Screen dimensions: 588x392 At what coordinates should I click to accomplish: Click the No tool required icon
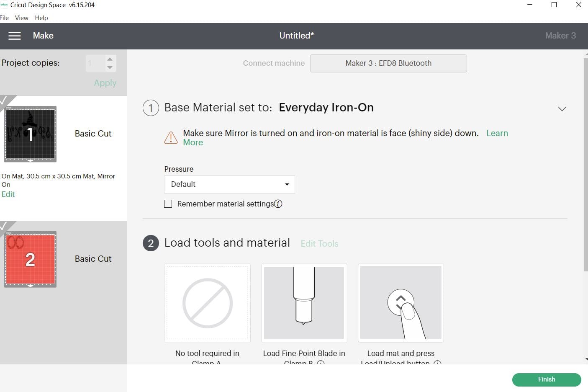(207, 303)
